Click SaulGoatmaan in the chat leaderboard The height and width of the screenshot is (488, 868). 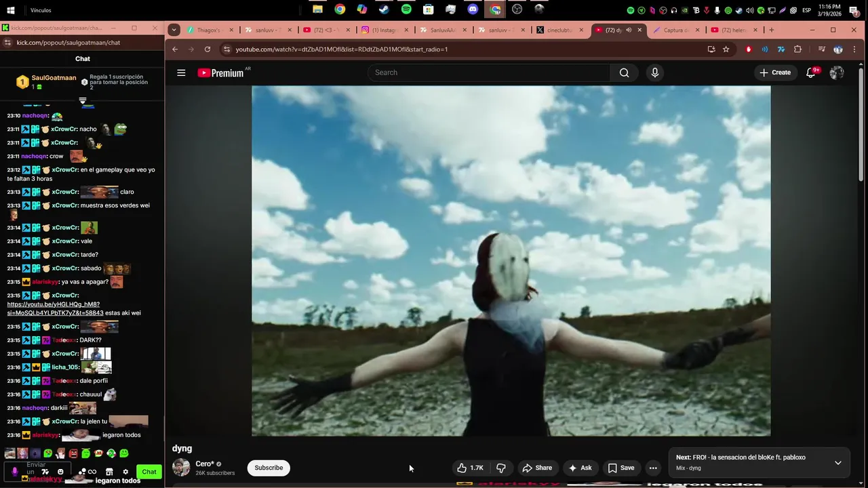click(x=54, y=78)
